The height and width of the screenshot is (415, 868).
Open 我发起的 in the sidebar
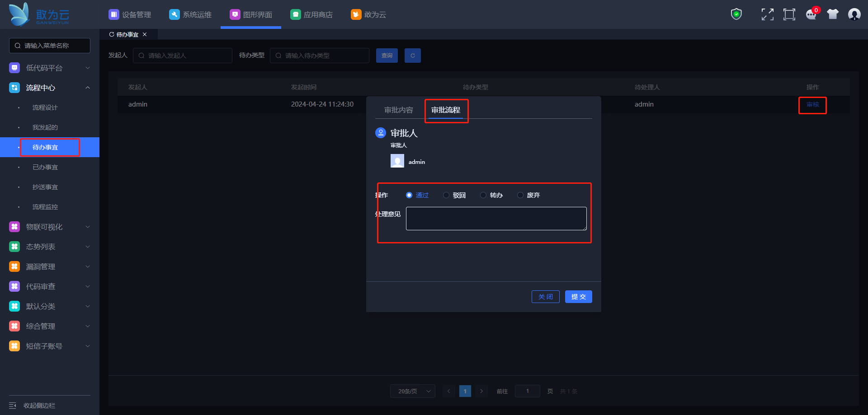(x=45, y=127)
